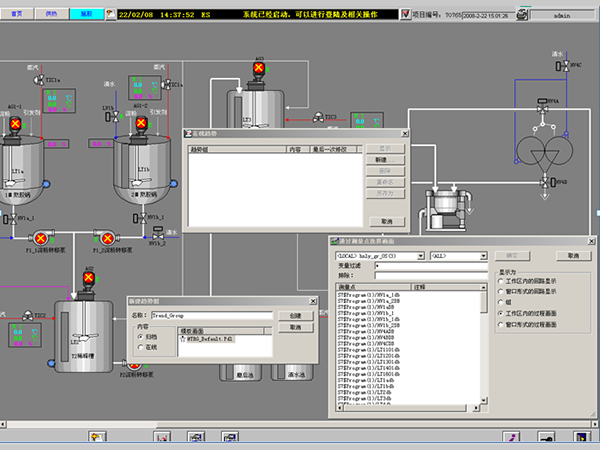
Task: Click the AG2 agitator motor icon
Action: pyautogui.click(x=142, y=124)
